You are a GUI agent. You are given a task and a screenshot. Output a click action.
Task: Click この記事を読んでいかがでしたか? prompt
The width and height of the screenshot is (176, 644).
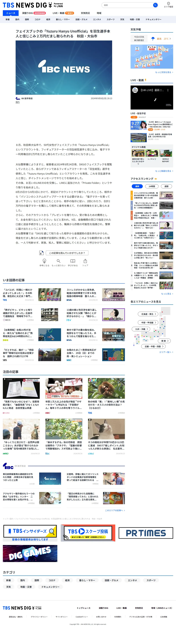[x=67, y=253]
